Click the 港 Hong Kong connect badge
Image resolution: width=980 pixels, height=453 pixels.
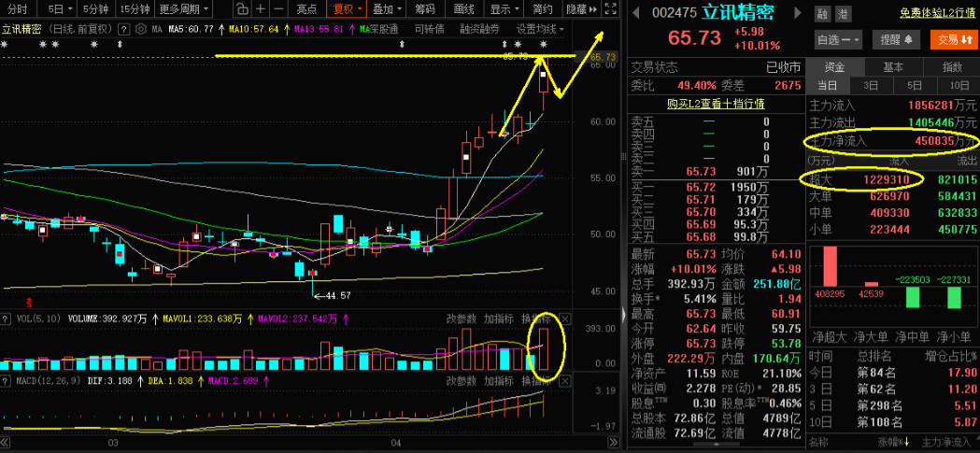[841, 14]
